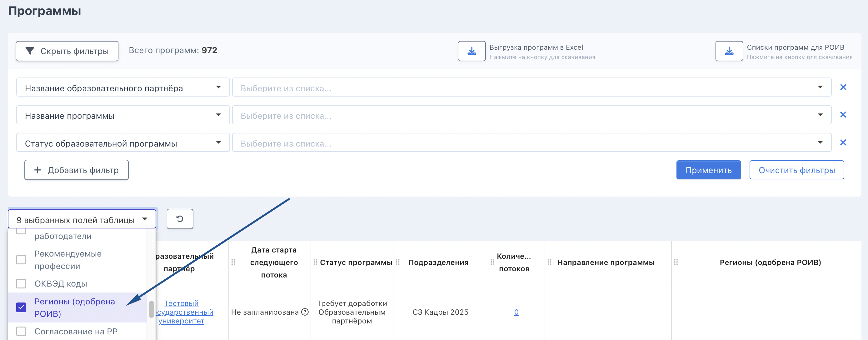Remove the program status filter row
The height and width of the screenshot is (340, 868).
[x=843, y=142]
